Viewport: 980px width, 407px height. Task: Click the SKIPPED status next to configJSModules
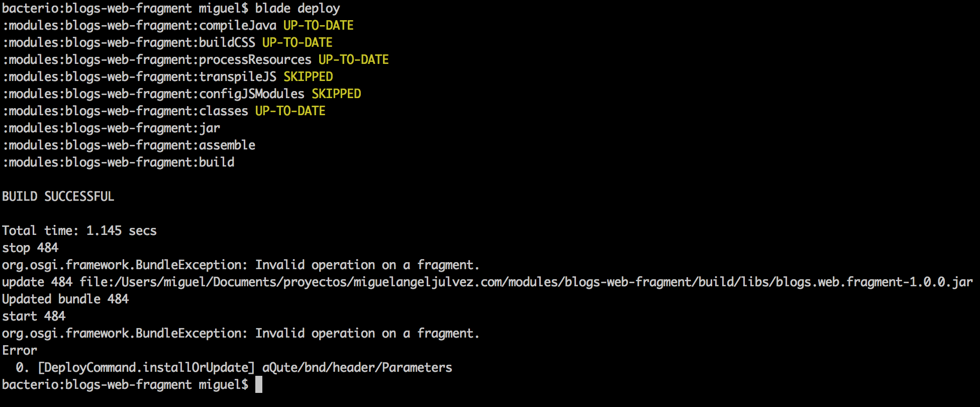(x=336, y=94)
